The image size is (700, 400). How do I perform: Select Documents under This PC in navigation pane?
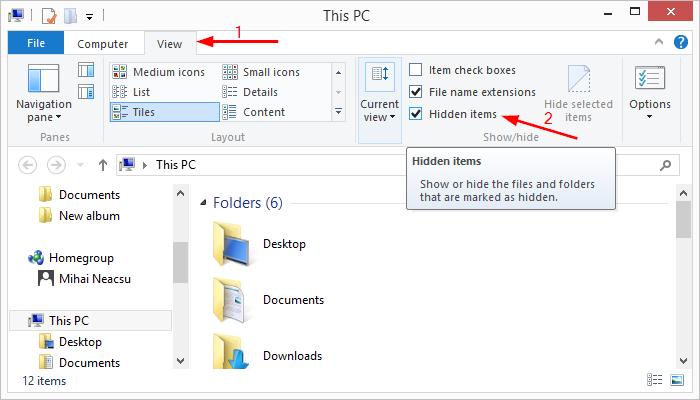pos(80,362)
